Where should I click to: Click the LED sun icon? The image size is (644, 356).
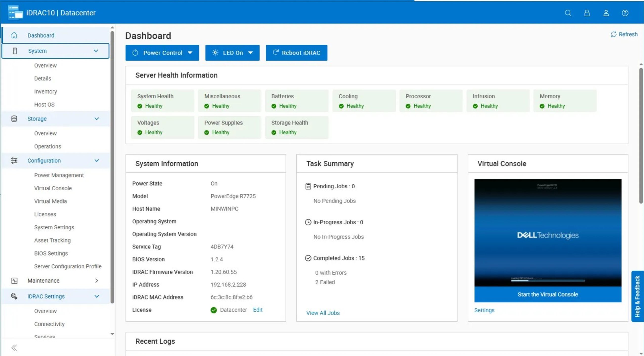[215, 53]
